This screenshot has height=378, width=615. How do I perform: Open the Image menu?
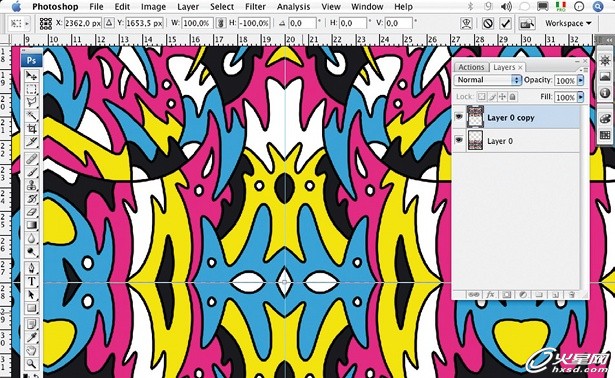coord(153,7)
